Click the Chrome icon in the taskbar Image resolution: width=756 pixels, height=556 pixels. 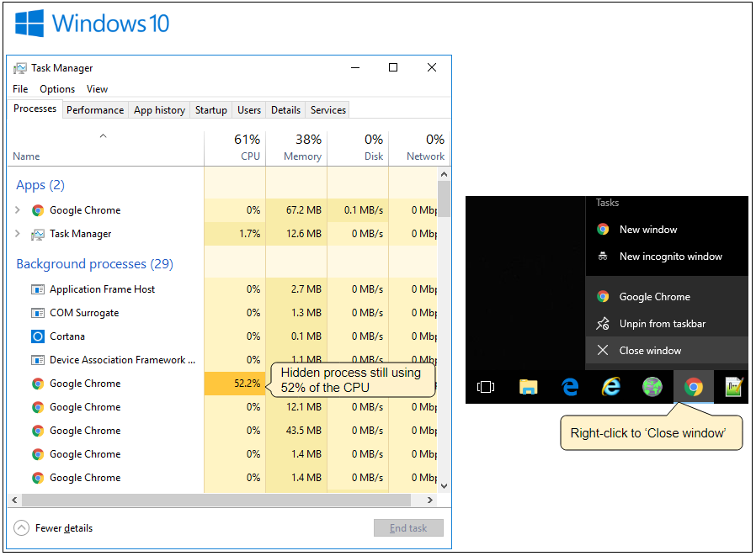(x=694, y=387)
